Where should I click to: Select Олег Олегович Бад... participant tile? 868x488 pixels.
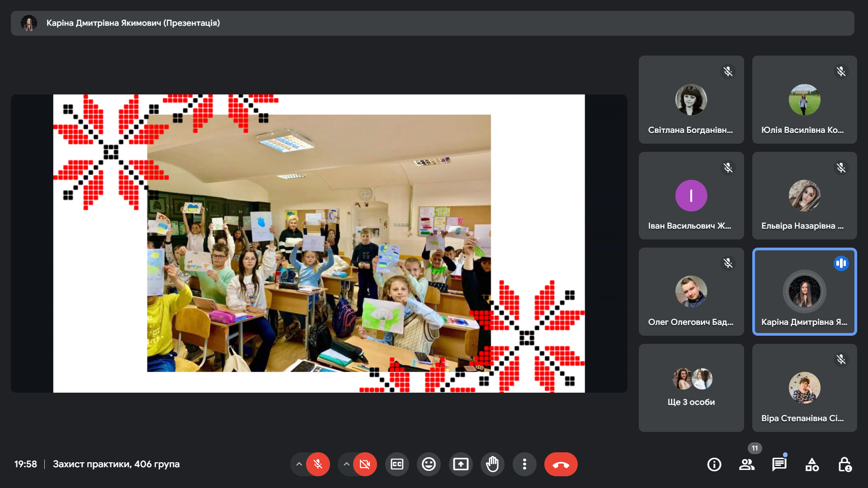pyautogui.click(x=691, y=291)
